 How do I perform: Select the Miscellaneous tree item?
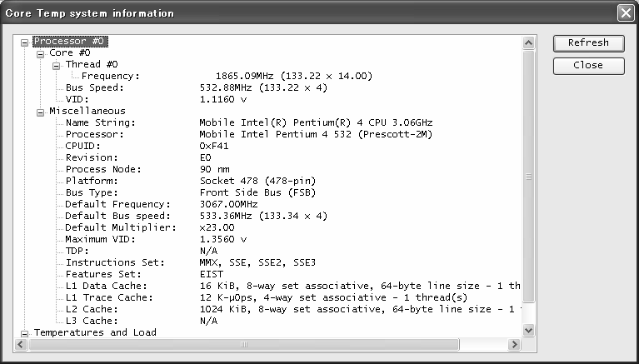pos(87,111)
